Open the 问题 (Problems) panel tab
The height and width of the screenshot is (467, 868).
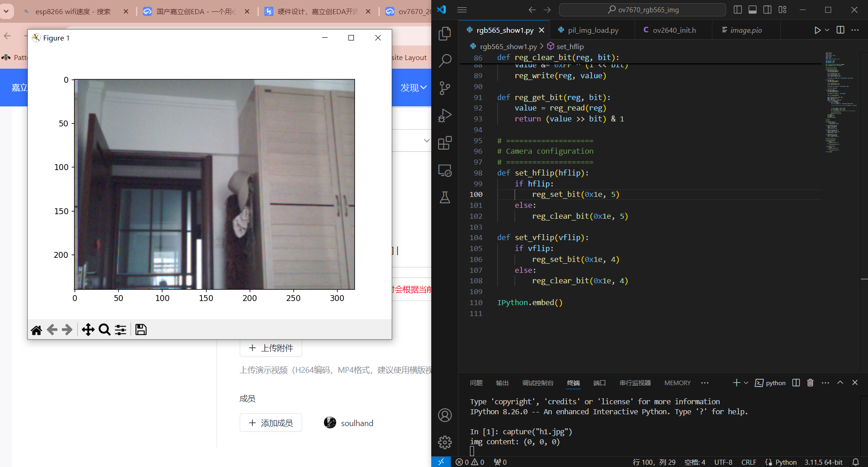pyautogui.click(x=476, y=383)
